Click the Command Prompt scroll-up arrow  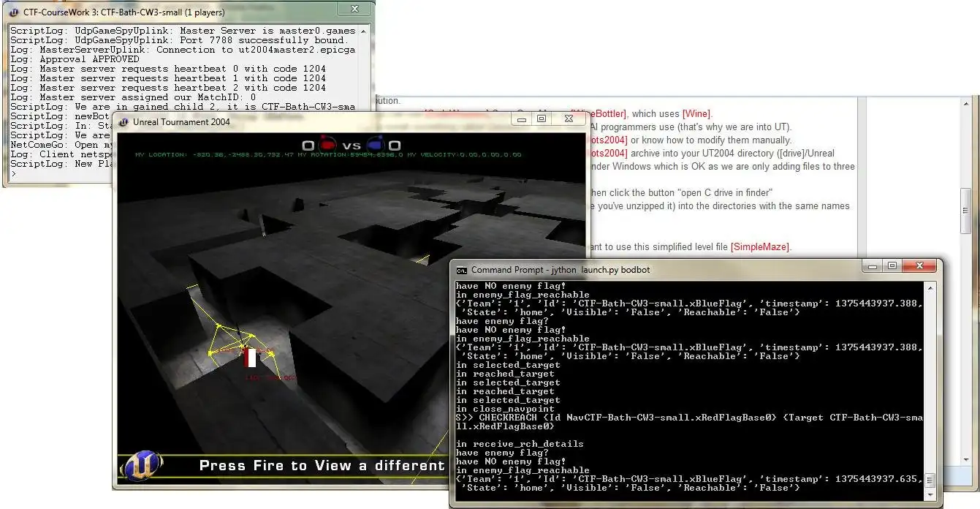930,287
